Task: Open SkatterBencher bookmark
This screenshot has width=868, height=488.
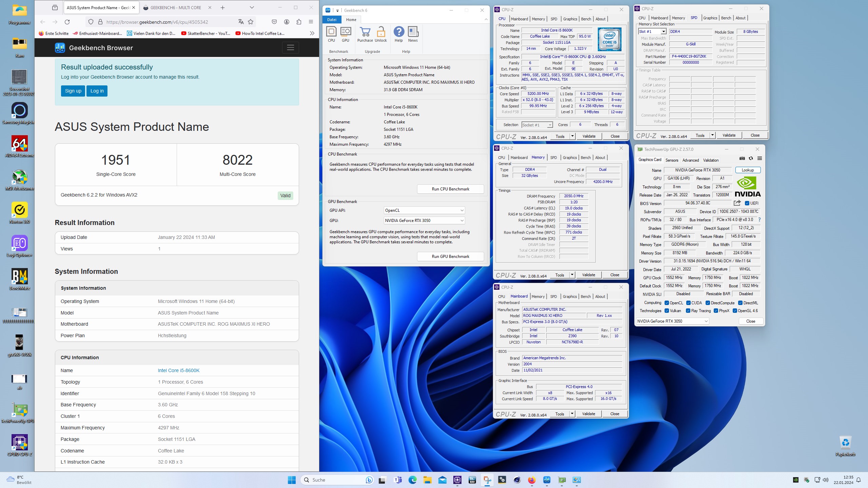Action: click(205, 33)
